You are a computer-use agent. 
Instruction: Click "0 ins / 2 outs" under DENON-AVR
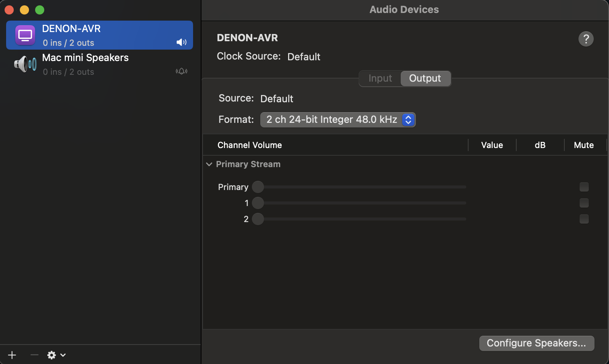click(68, 43)
